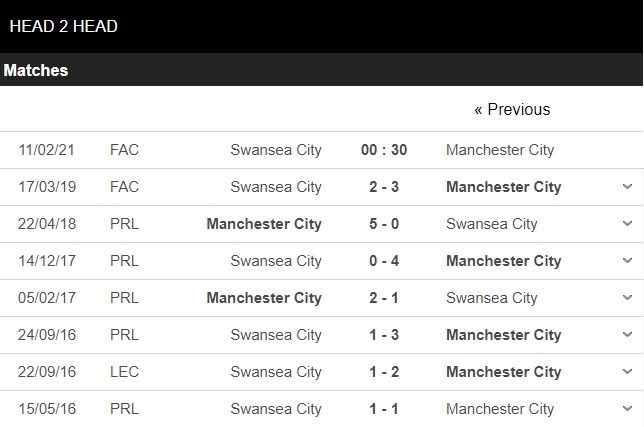The image size is (644, 427).
Task: Click the « Previous link
Action: [x=512, y=109]
